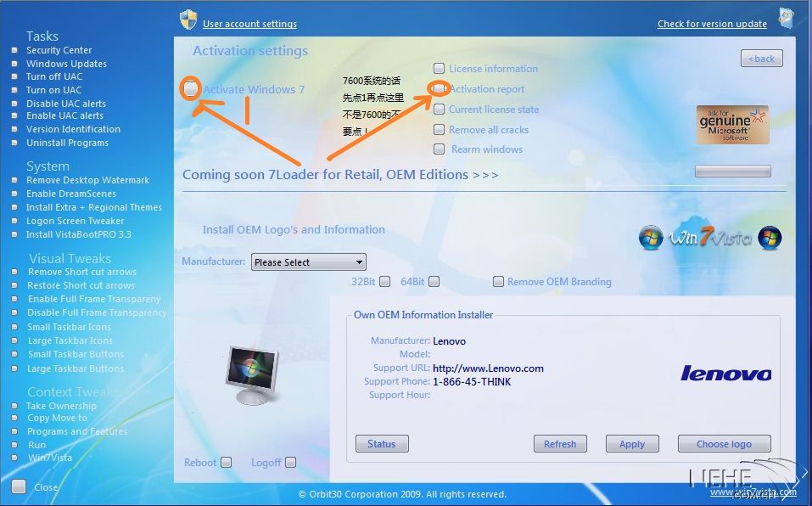812x506 pixels.
Task: Select Run in Context Tweaks
Action: point(36,445)
